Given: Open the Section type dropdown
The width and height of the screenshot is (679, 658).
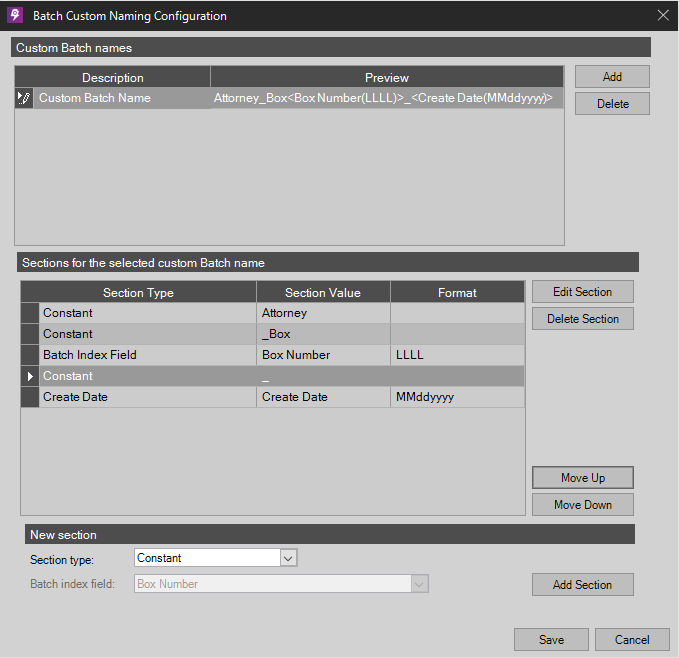Looking at the screenshot, I should (x=288, y=558).
